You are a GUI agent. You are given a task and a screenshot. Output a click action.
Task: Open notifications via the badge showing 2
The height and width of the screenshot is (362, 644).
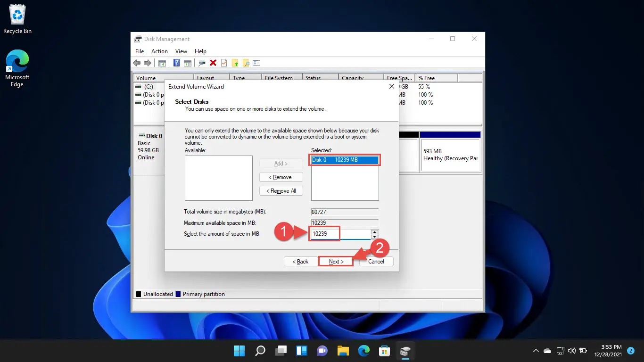[x=631, y=351]
